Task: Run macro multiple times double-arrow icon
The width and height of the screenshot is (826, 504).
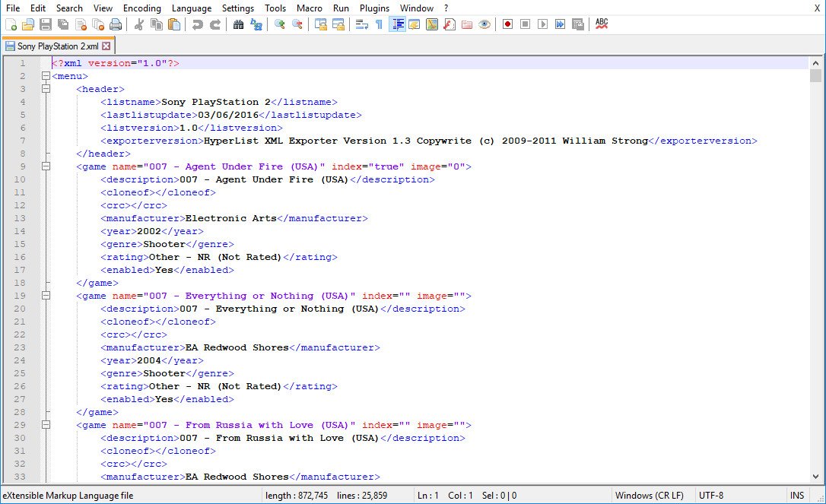Action: point(560,24)
